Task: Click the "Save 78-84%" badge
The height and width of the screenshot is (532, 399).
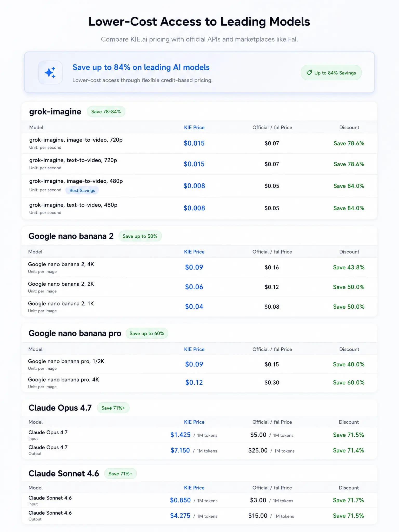Action: [106, 112]
